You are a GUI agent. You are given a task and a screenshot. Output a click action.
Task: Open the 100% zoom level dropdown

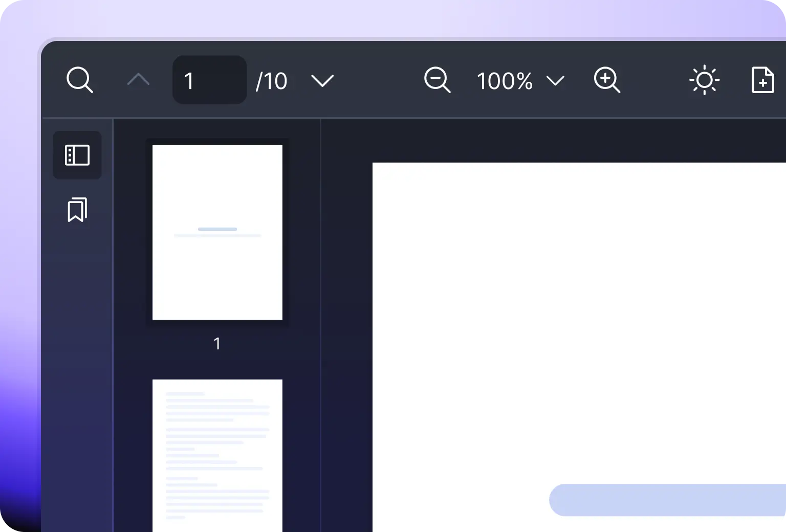click(520, 81)
